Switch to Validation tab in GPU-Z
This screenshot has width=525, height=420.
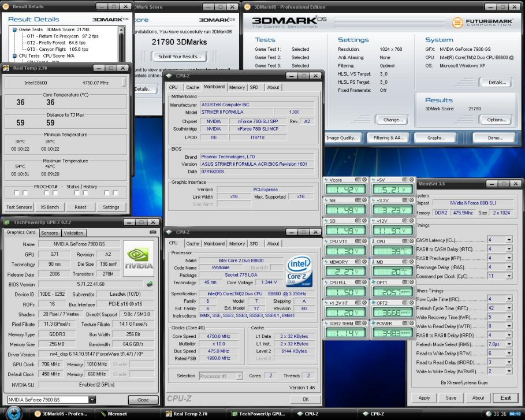click(73, 233)
